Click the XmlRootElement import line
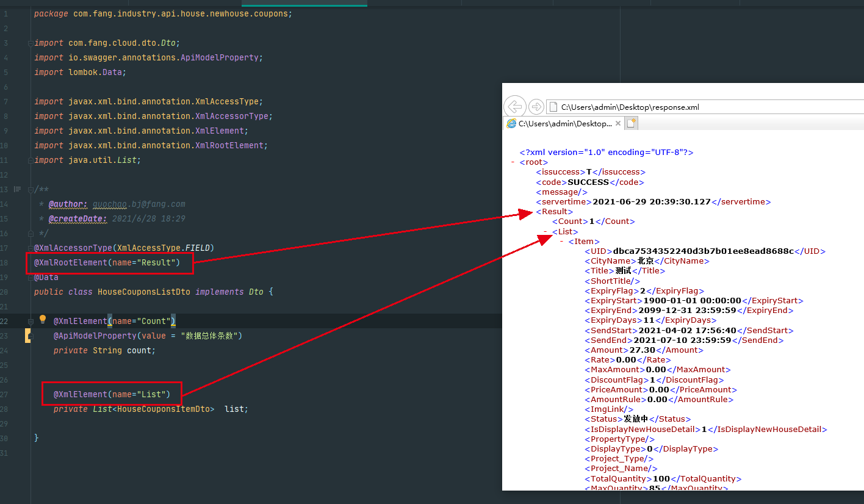864x504 pixels. [151, 145]
